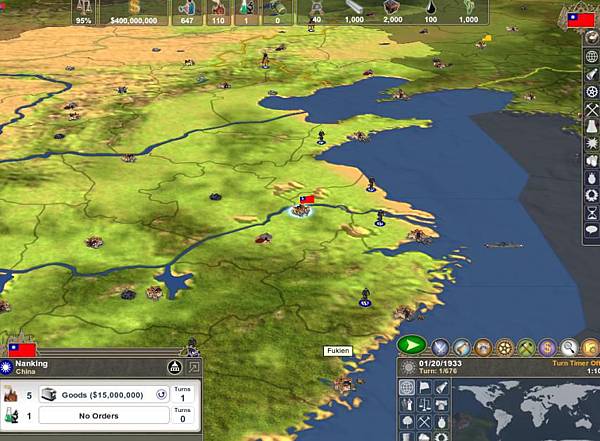Open the No Orders research slot
The height and width of the screenshot is (441, 600).
point(104,416)
